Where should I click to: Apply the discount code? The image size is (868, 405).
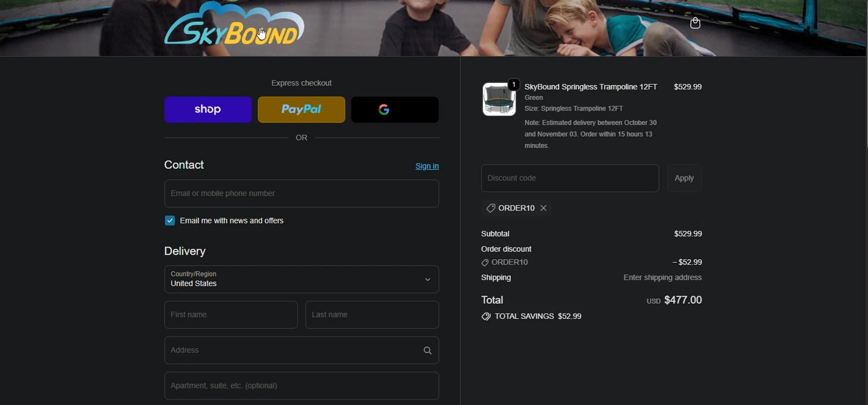click(684, 178)
